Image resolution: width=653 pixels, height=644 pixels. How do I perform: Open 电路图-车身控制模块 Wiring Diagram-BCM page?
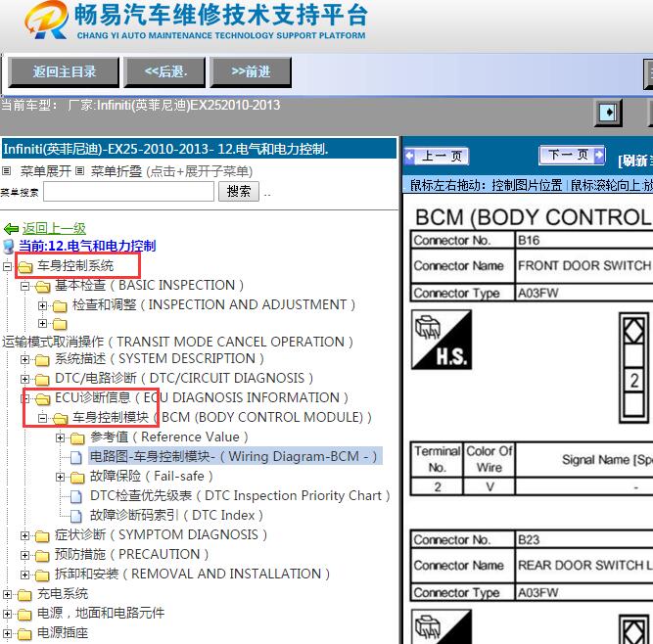pos(235,457)
